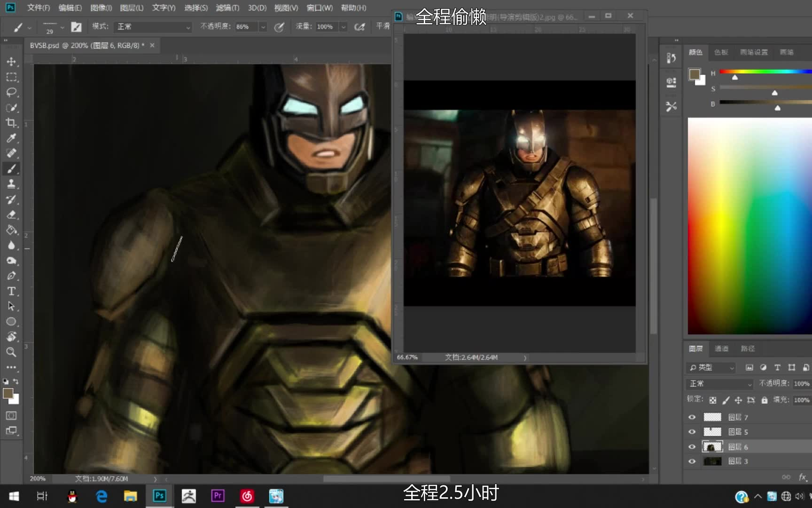This screenshot has height=508, width=812.
Task: Select the Hand/Rotate View tool
Action: coord(11,337)
